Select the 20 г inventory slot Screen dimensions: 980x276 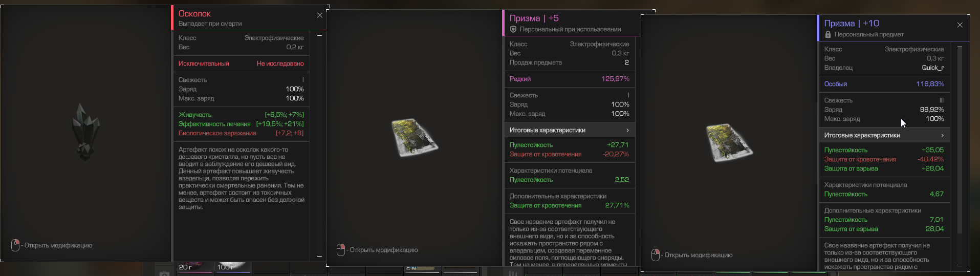click(x=195, y=267)
